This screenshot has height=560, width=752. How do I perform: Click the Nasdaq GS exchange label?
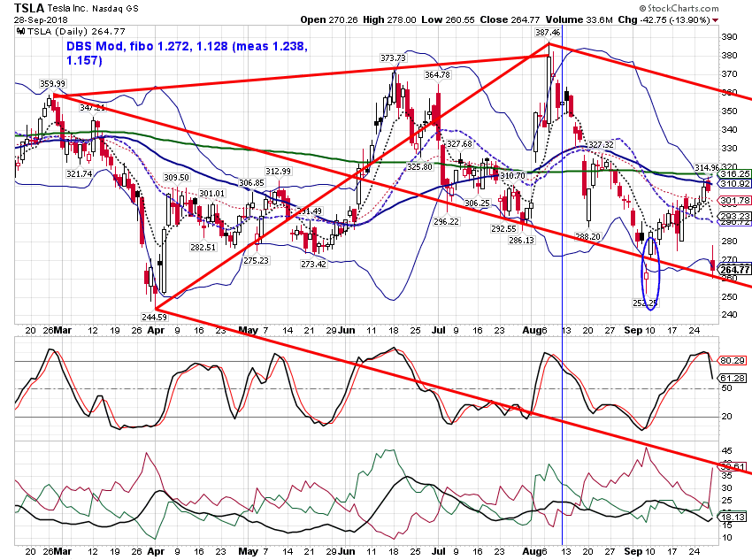point(115,9)
